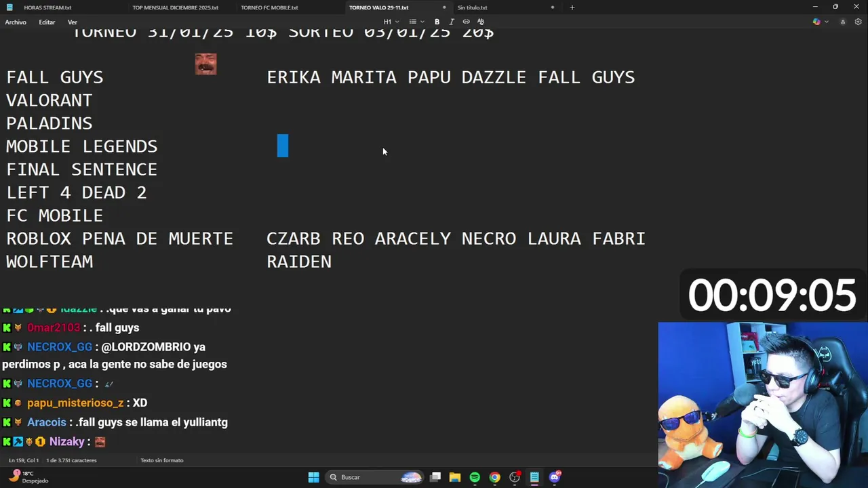Click the 00:09:05 stream timer
This screenshot has height=488, width=868.
772,296
